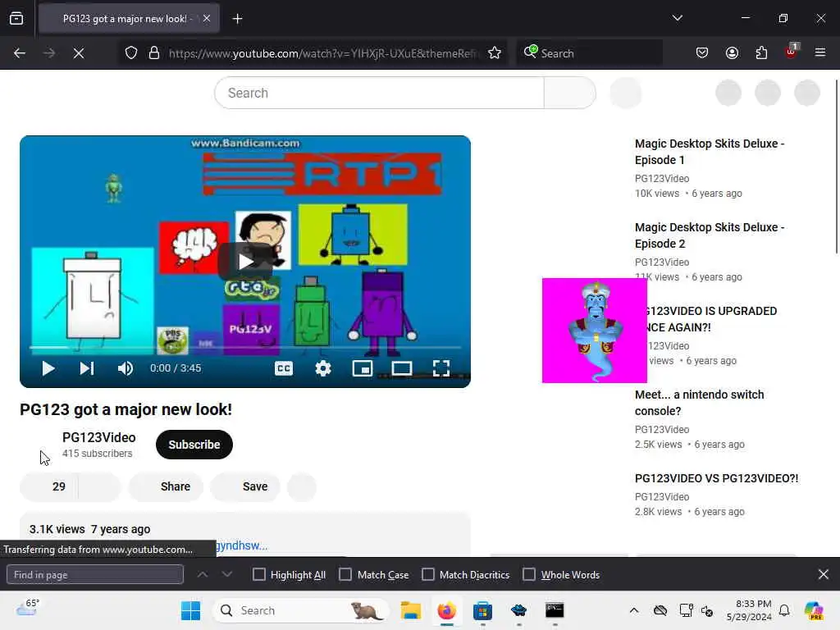Show hidden system tray icons

(634, 610)
